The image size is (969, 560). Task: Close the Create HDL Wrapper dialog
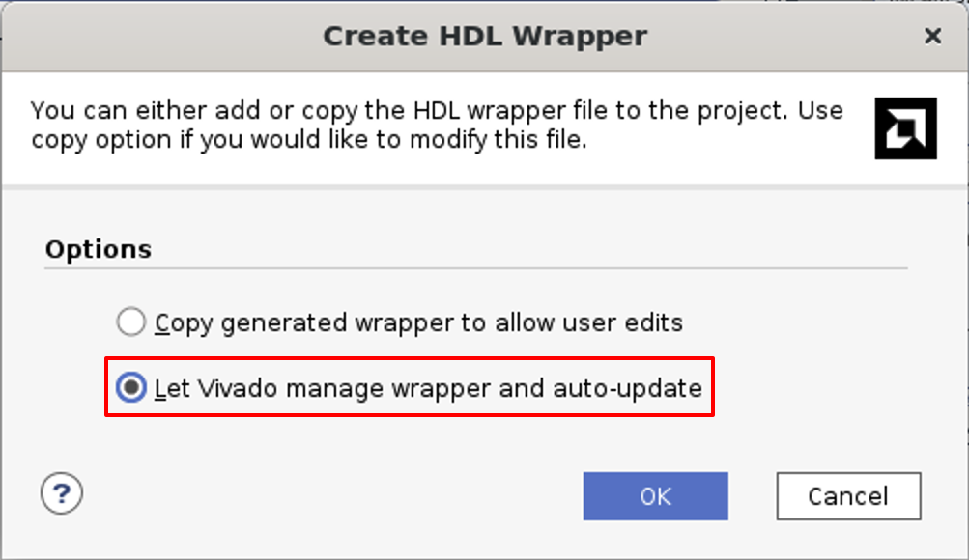pyautogui.click(x=932, y=36)
